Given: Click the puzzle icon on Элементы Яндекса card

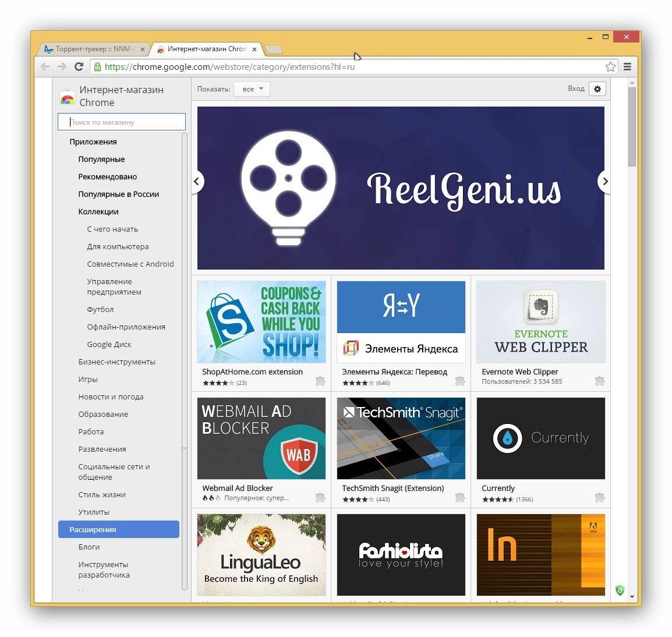Looking at the screenshot, I should (x=460, y=381).
